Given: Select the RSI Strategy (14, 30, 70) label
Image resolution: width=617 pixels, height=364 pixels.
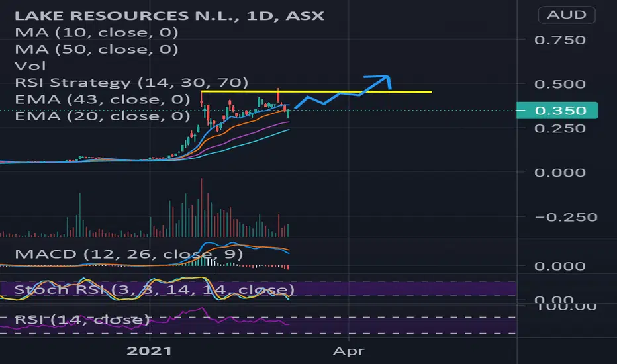Looking at the screenshot, I should click(x=132, y=83).
